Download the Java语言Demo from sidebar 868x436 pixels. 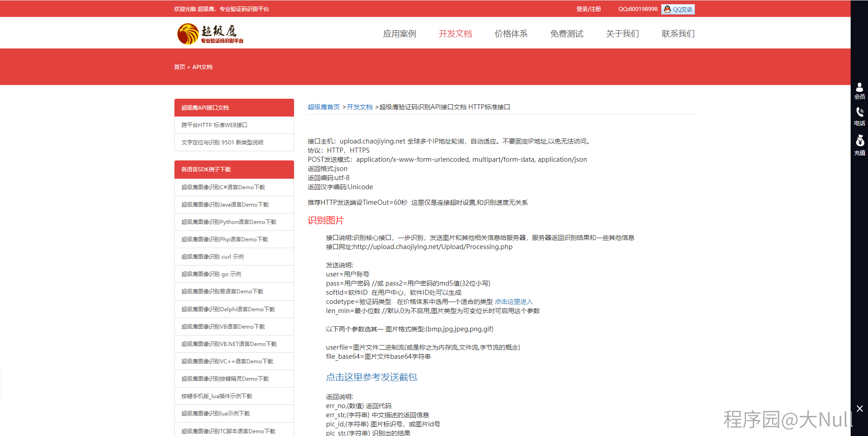click(x=225, y=205)
